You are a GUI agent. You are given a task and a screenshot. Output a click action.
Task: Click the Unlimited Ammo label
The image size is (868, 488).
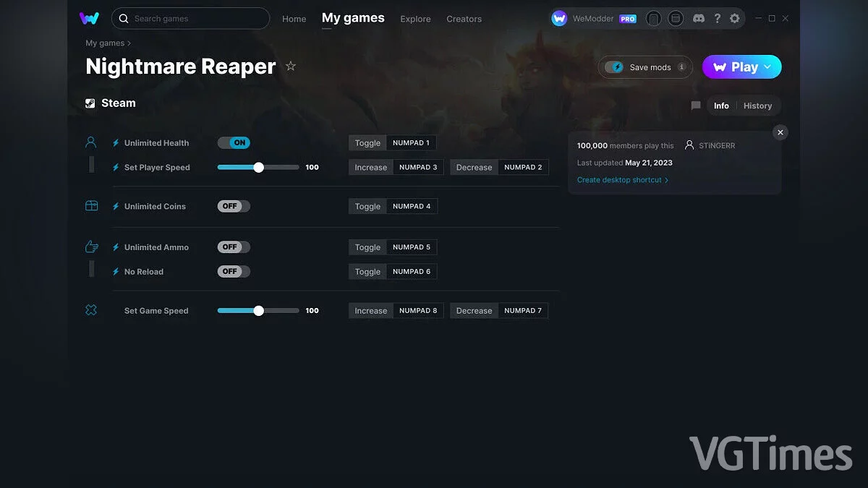pyautogui.click(x=156, y=247)
